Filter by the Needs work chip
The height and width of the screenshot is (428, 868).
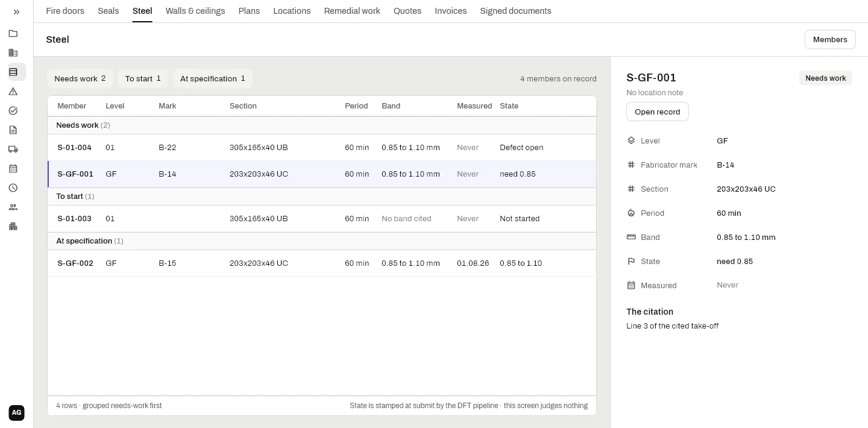[80, 78]
